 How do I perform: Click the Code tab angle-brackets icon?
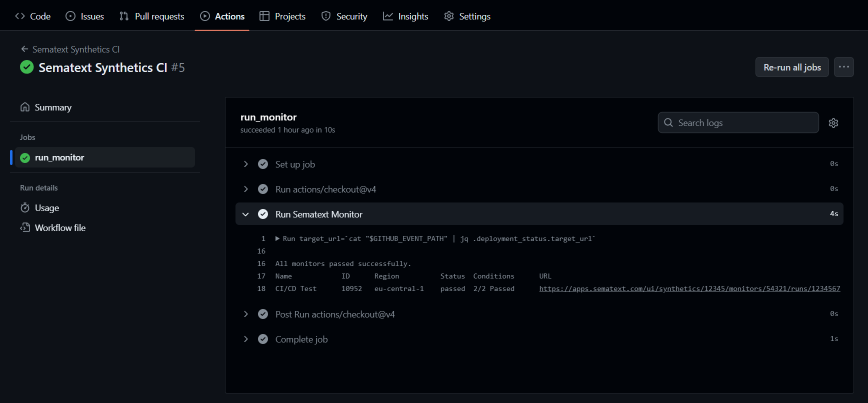coord(20,16)
